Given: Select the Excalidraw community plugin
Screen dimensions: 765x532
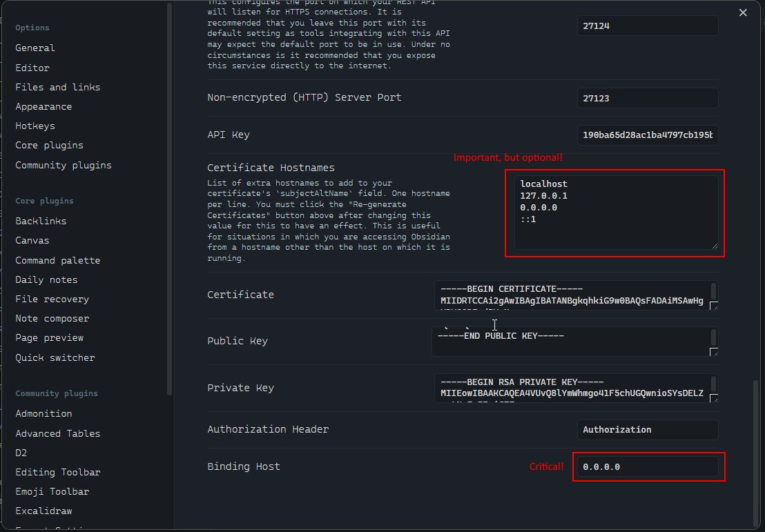Looking at the screenshot, I should pos(43,511).
